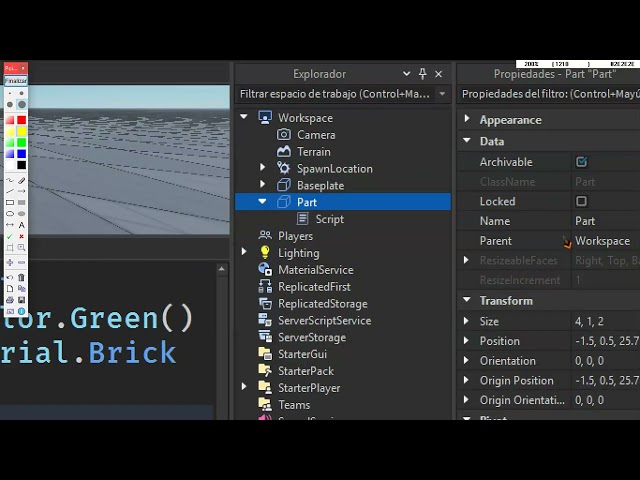Expand the Lighting tree node
The height and width of the screenshot is (480, 640).
tap(244, 252)
